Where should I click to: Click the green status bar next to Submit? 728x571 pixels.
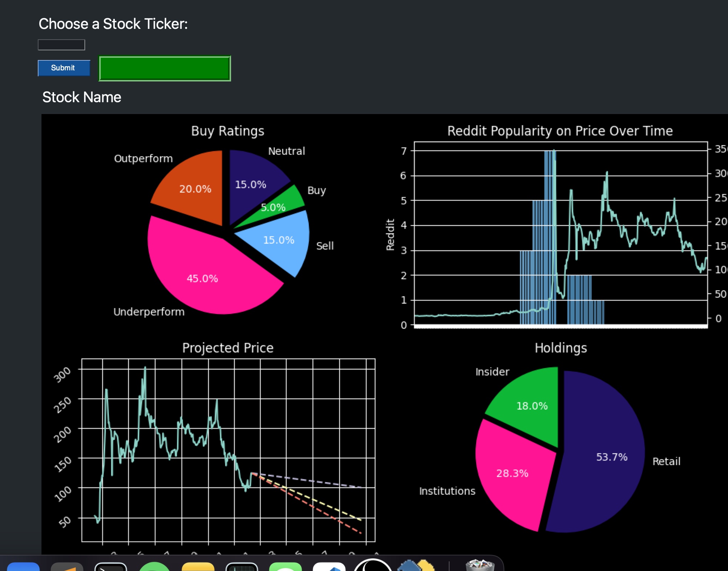(x=165, y=69)
